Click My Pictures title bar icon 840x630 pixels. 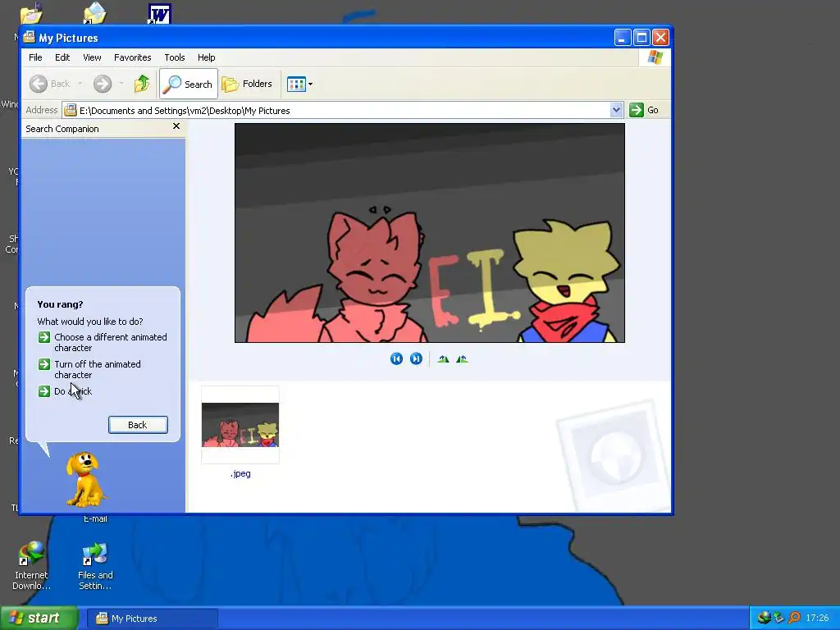[29, 38]
